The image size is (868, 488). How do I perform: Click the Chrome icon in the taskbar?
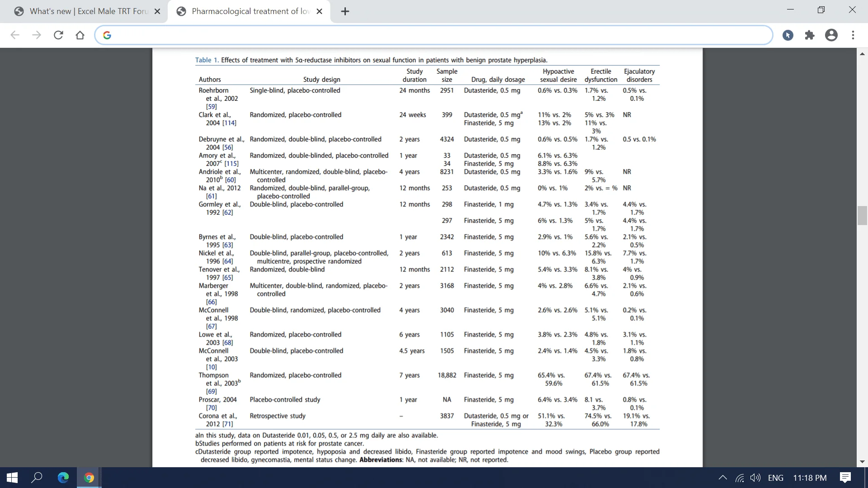click(x=89, y=478)
